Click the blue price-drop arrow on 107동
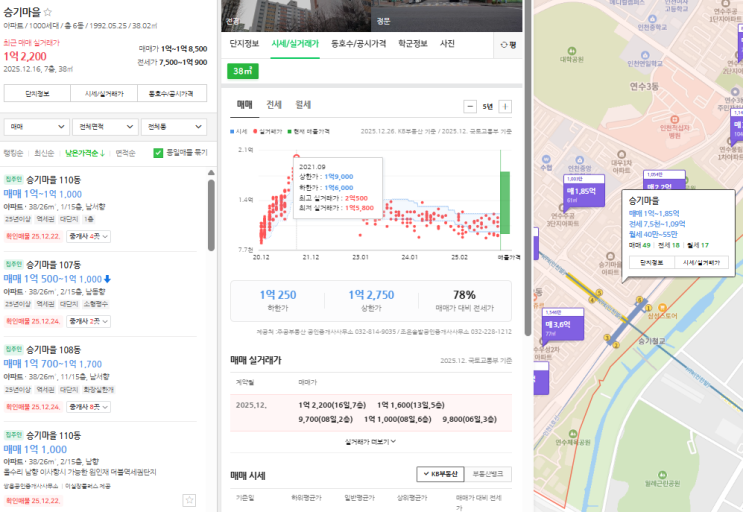Screen dimensions: 743x512 107,279
